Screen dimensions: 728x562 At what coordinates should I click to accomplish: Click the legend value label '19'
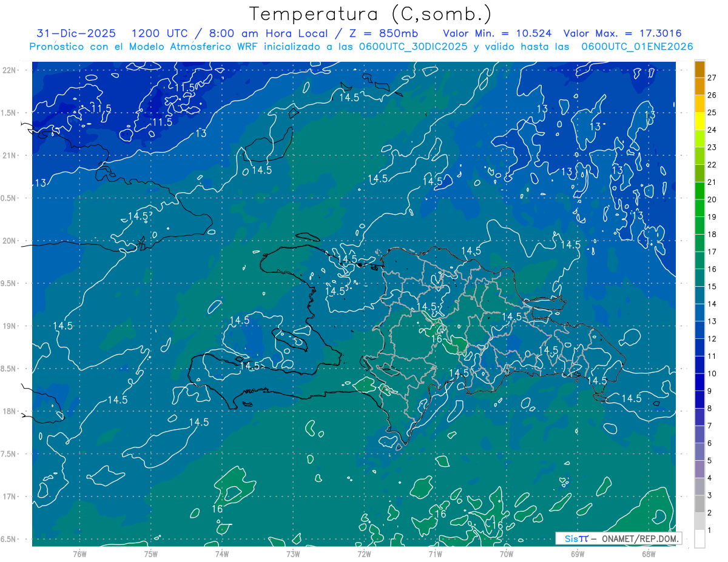tap(712, 217)
